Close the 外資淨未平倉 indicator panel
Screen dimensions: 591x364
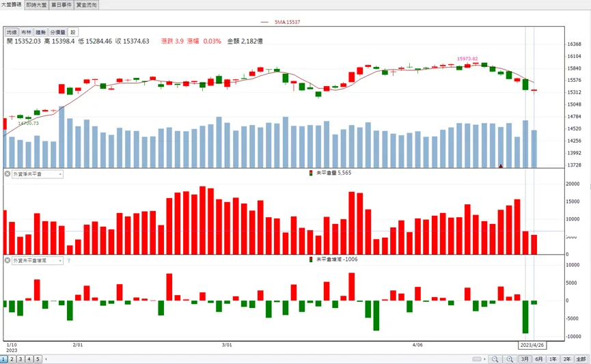tap(7, 173)
